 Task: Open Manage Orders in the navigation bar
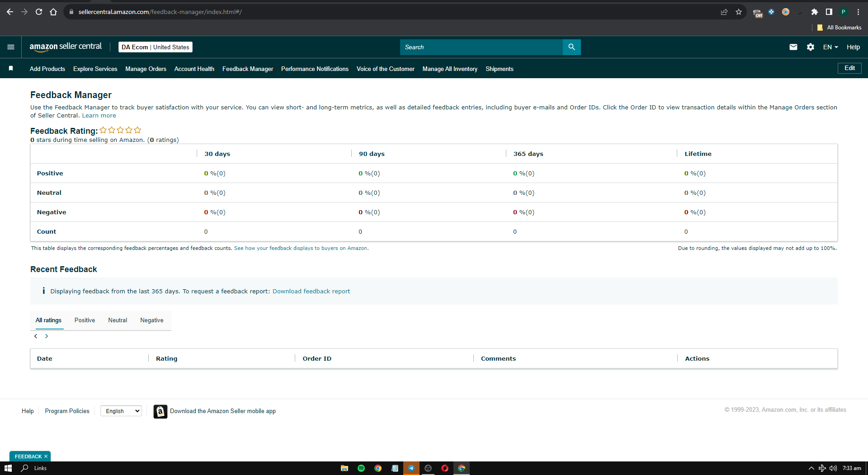pos(146,69)
